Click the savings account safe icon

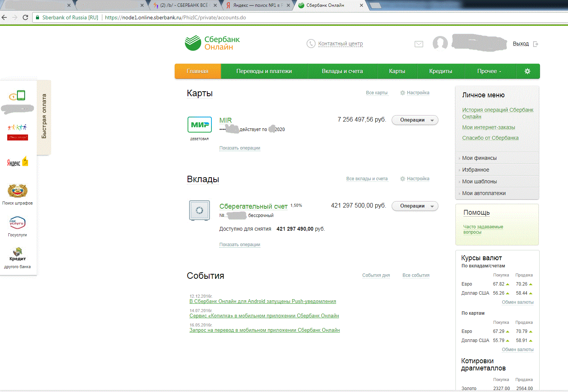click(x=200, y=210)
